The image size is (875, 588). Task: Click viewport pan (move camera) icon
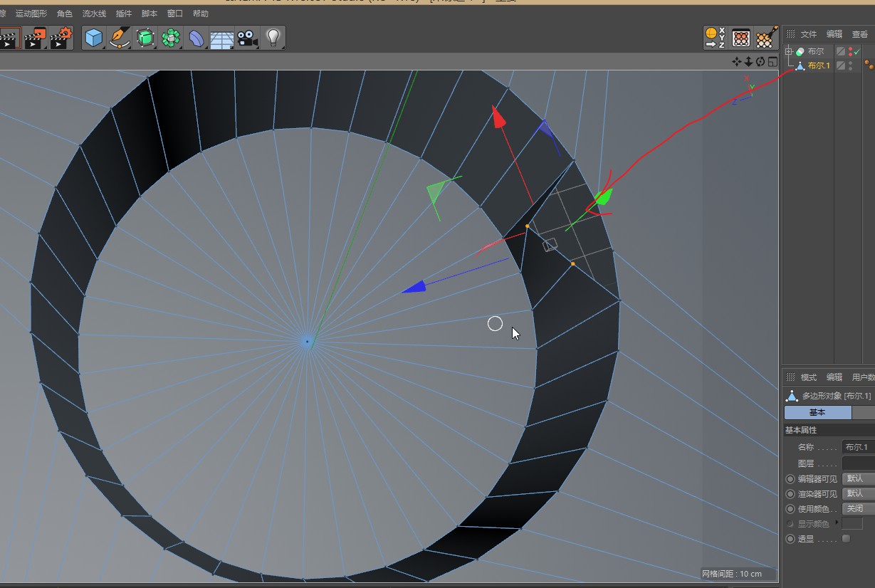(737, 61)
